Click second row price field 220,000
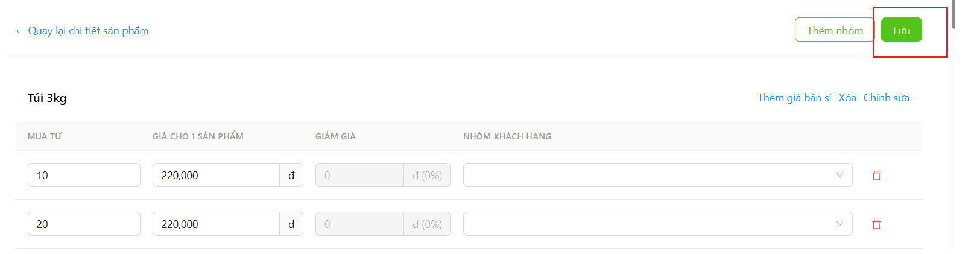 (216, 224)
